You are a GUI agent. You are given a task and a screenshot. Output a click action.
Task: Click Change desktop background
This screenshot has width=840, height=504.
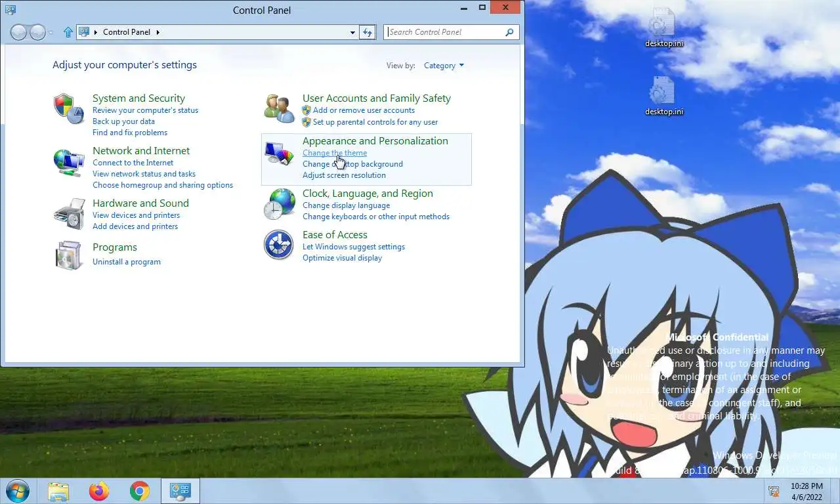(x=352, y=164)
